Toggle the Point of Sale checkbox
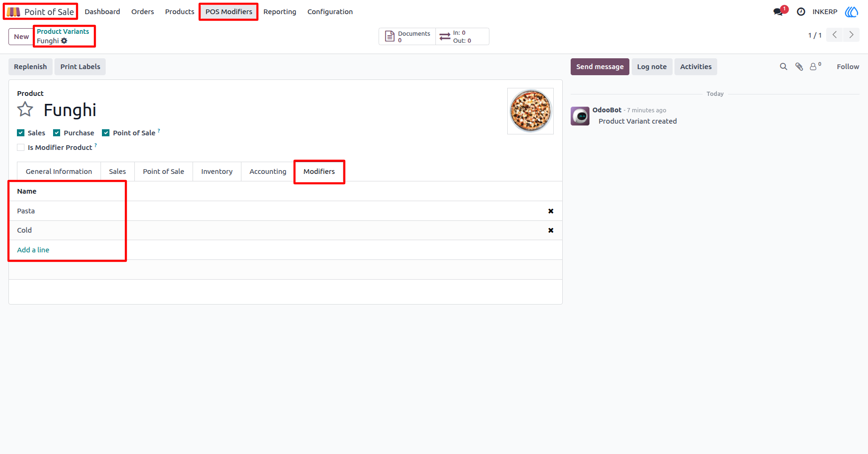The image size is (868, 454). pos(106,133)
